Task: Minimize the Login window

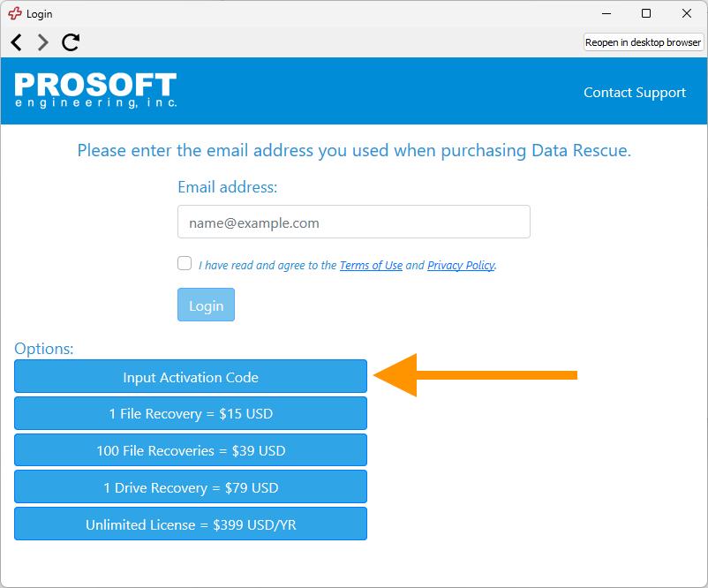Action: click(x=606, y=13)
